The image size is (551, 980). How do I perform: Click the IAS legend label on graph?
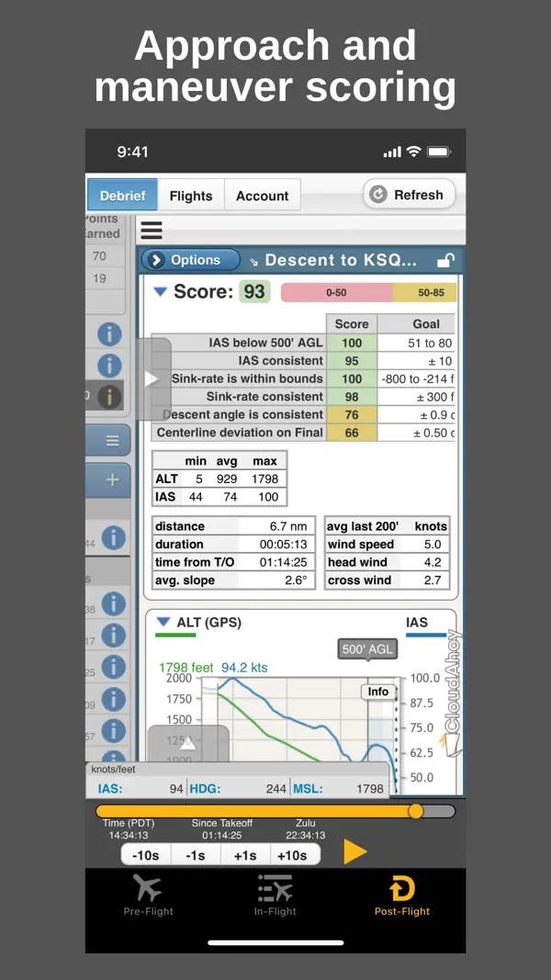(x=417, y=623)
